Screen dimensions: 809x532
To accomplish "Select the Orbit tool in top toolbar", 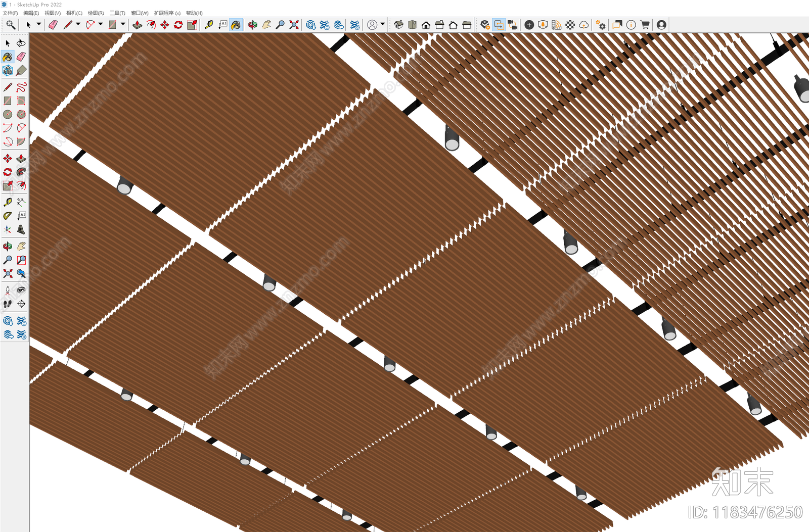I will coord(253,24).
